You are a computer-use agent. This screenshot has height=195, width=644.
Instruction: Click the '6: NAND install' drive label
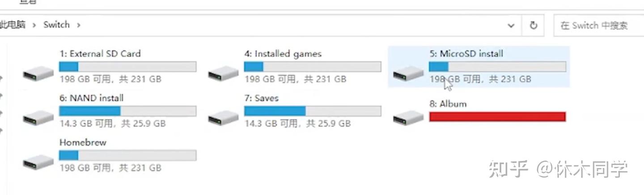tap(91, 98)
